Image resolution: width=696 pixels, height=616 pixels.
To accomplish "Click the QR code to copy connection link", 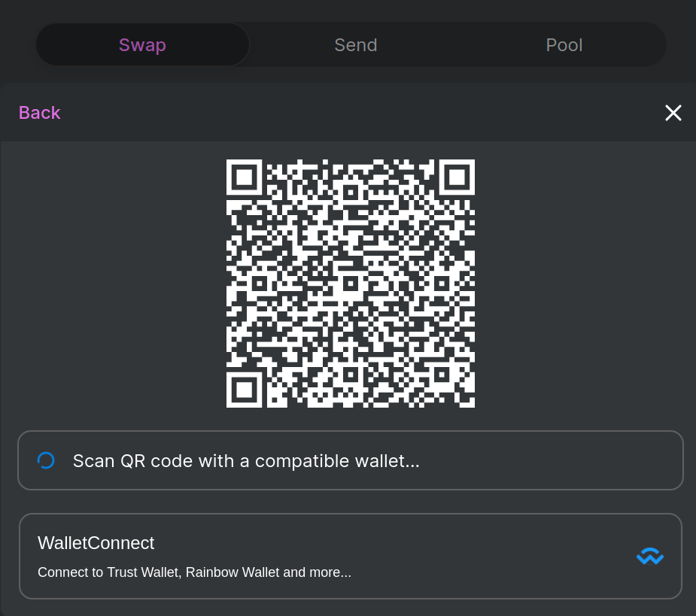I will point(350,283).
